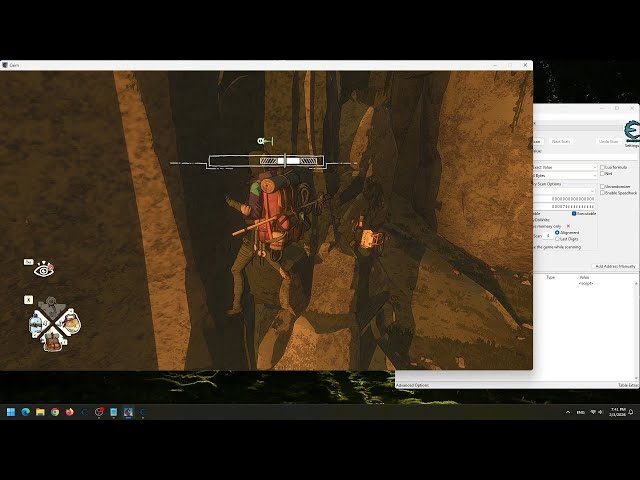Click the scan stop address field

[x=564, y=207]
